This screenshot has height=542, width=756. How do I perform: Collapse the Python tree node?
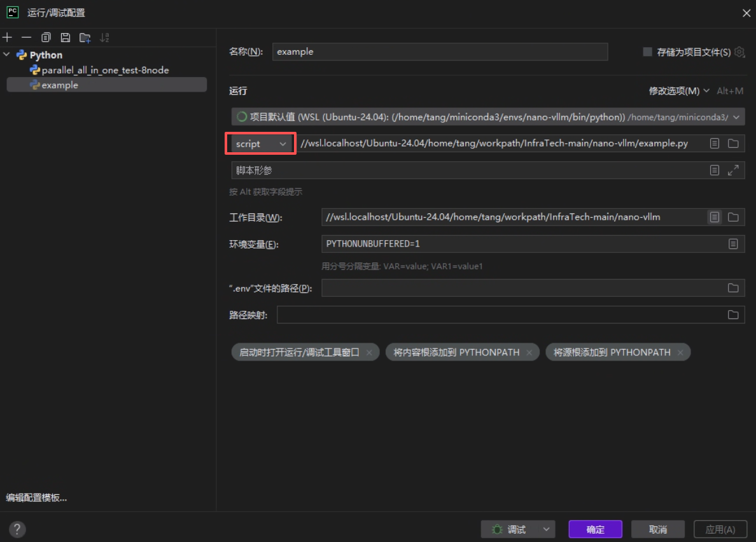7,55
